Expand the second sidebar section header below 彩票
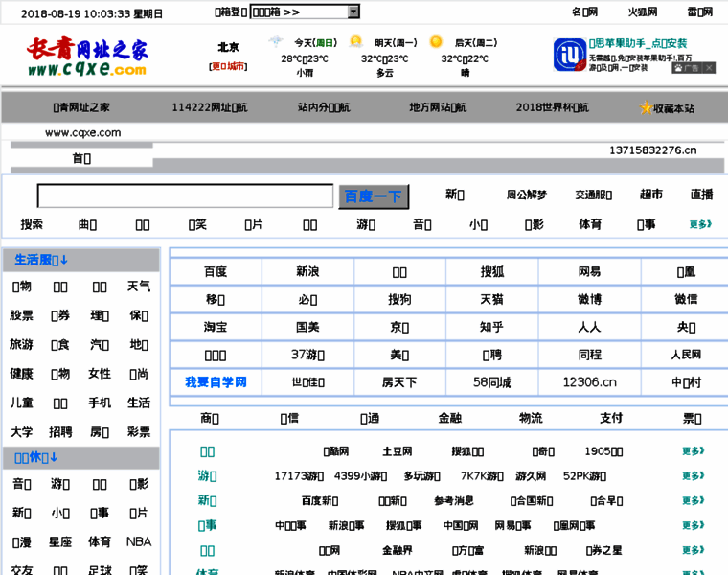 point(36,458)
